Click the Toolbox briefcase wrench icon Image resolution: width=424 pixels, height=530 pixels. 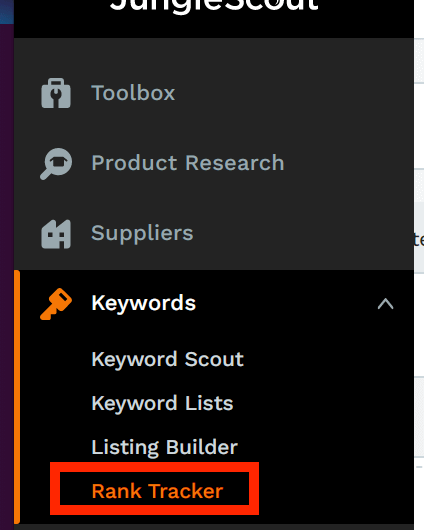click(56, 93)
